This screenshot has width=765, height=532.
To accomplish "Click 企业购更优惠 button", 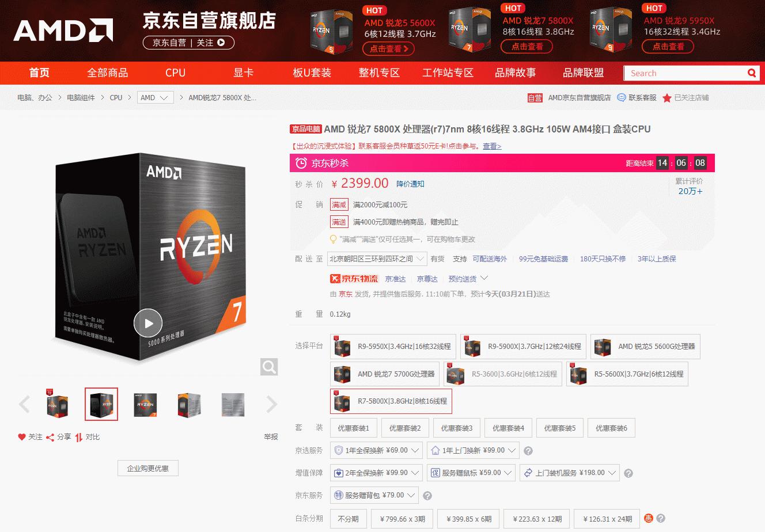I will (x=148, y=468).
